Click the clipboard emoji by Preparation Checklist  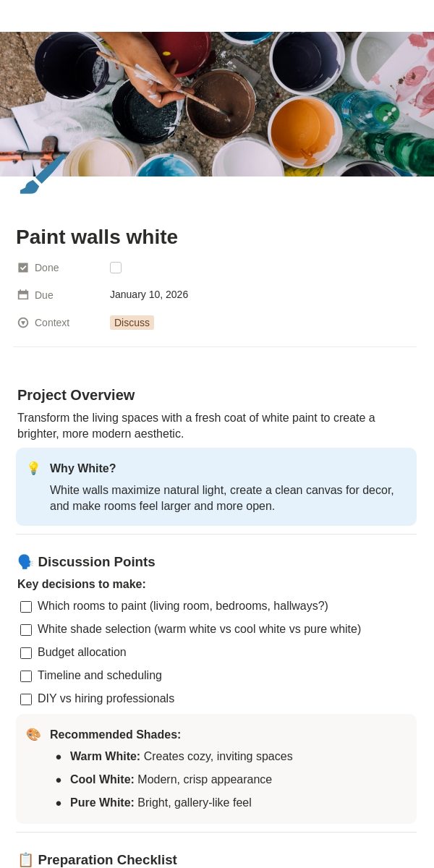(25, 860)
